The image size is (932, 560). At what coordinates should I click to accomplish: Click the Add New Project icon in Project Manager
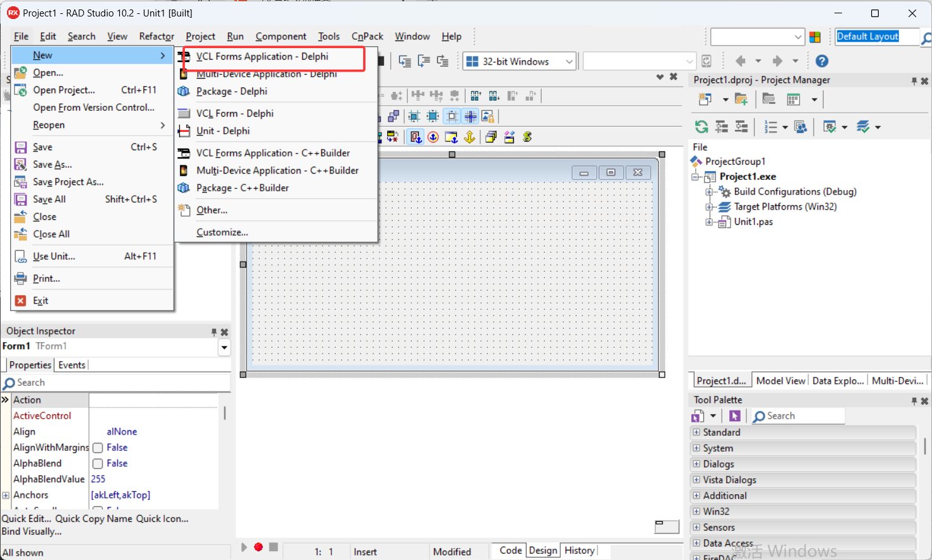[x=705, y=99]
